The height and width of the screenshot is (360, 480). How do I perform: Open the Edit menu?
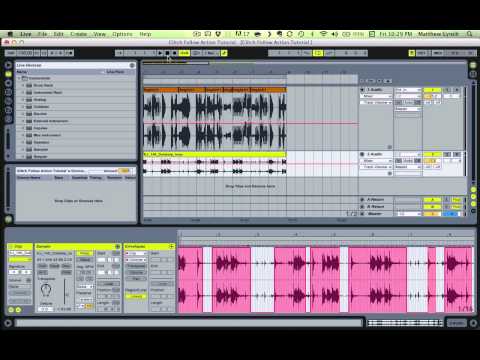coord(58,34)
